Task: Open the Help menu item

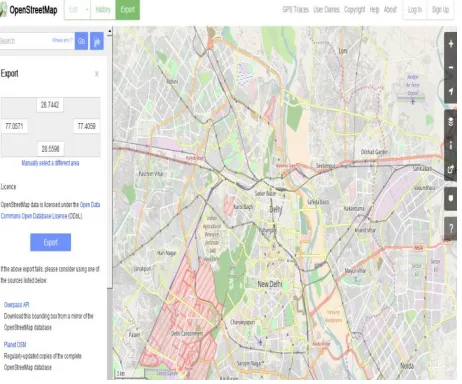Action: pyautogui.click(x=374, y=10)
